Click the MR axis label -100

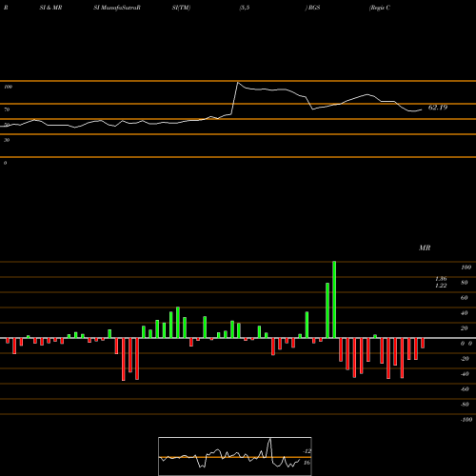coord(466,420)
